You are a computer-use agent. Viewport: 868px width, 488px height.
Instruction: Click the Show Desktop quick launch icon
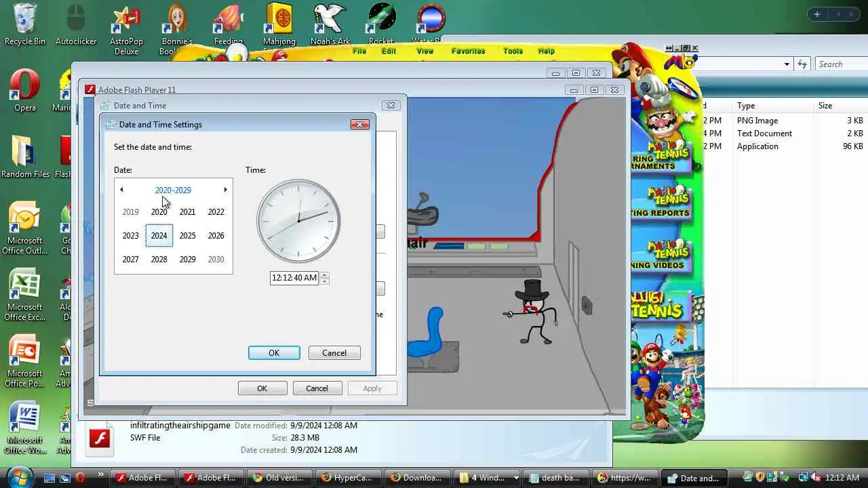click(x=50, y=478)
